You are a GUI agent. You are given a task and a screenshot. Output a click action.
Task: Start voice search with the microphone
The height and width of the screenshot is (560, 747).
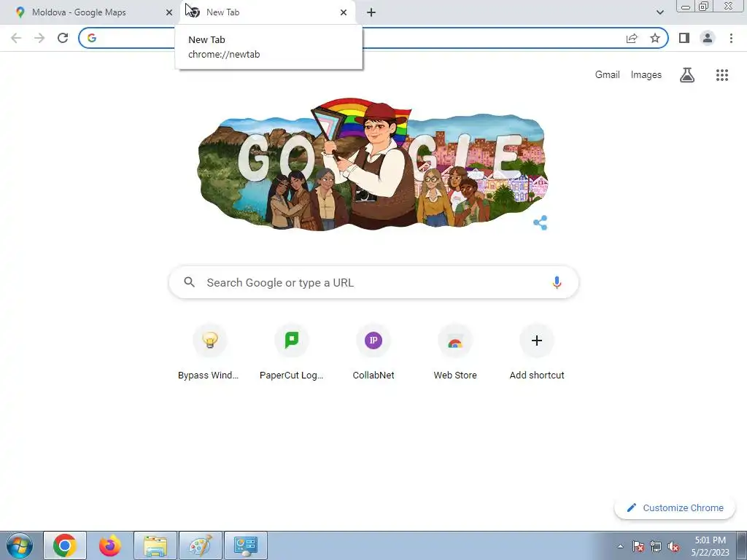[x=557, y=282]
